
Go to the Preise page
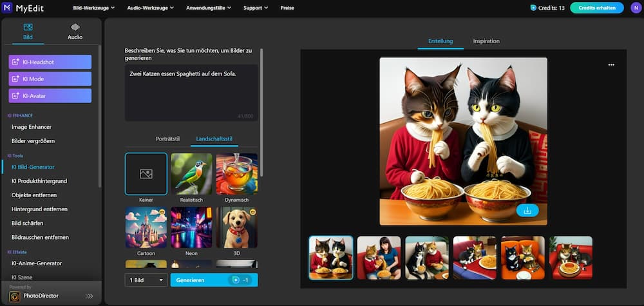(287, 8)
